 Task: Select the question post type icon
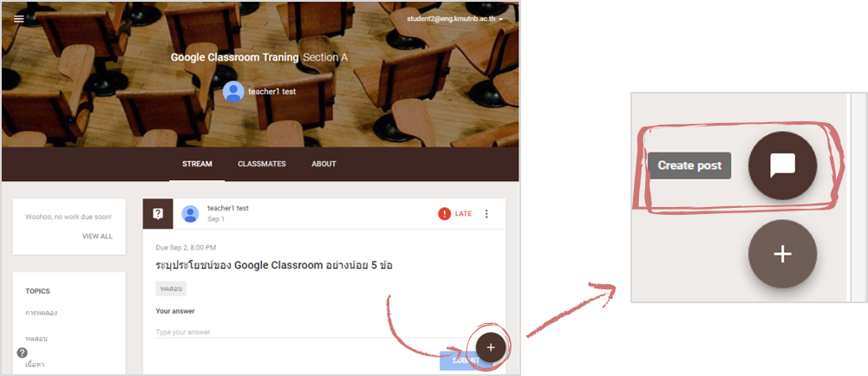(158, 213)
